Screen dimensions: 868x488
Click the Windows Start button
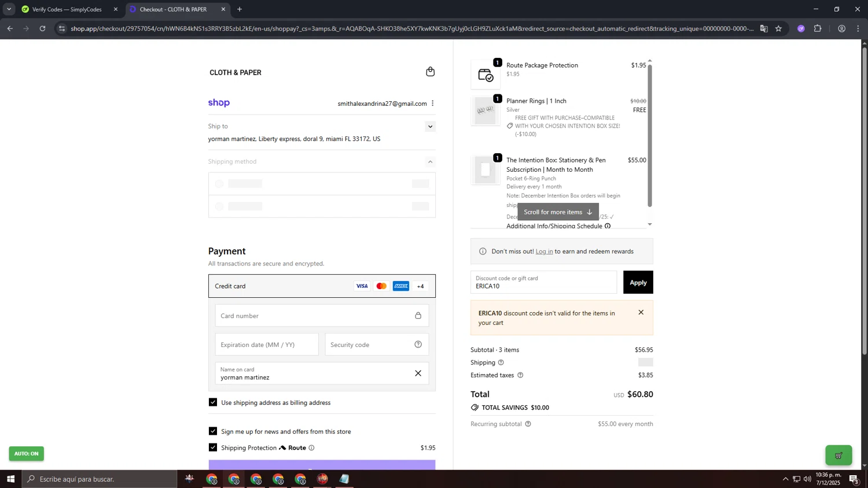click(10, 479)
